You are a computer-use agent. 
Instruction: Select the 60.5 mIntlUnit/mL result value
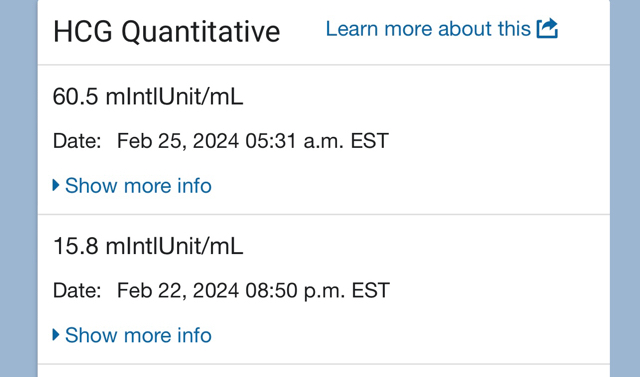(148, 97)
